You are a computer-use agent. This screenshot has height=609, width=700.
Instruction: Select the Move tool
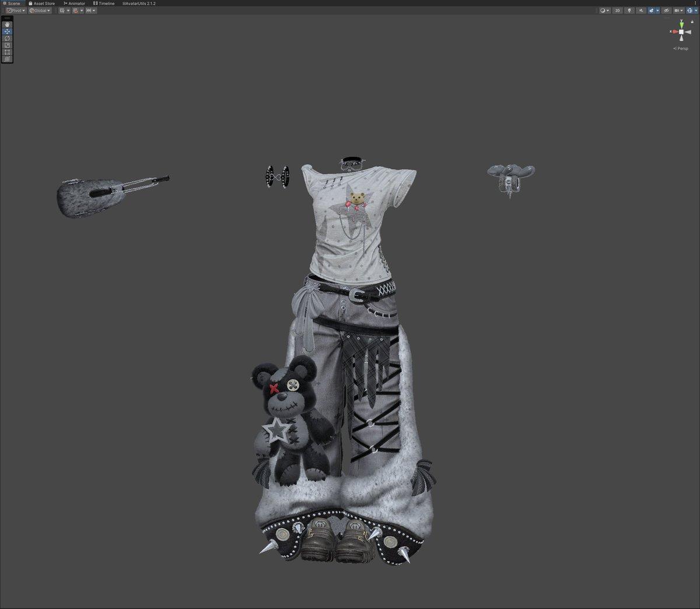click(x=7, y=32)
